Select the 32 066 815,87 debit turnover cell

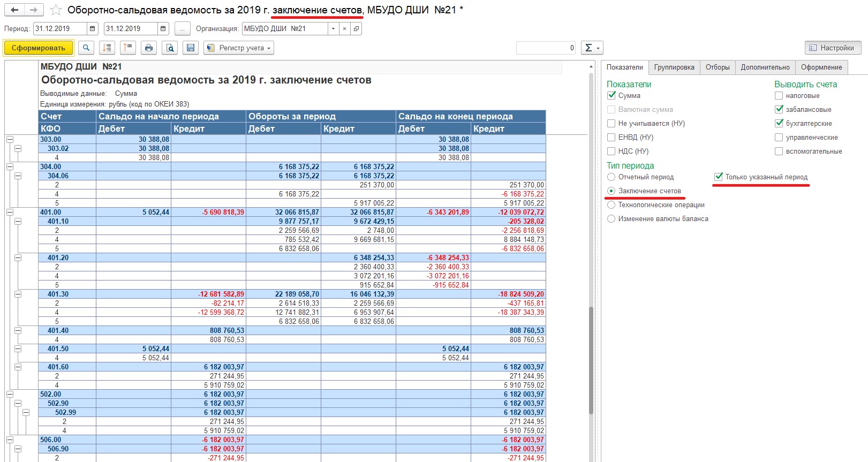[283, 212]
